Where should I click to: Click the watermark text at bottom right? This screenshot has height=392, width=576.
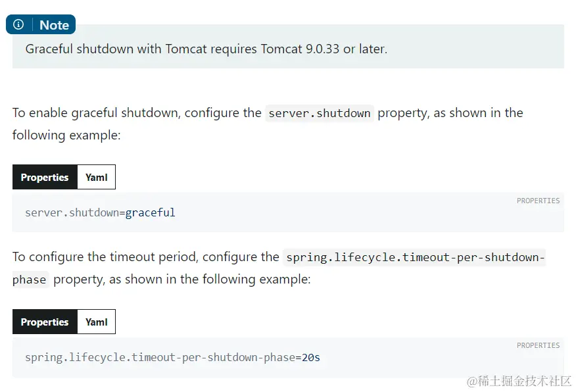tap(519, 381)
